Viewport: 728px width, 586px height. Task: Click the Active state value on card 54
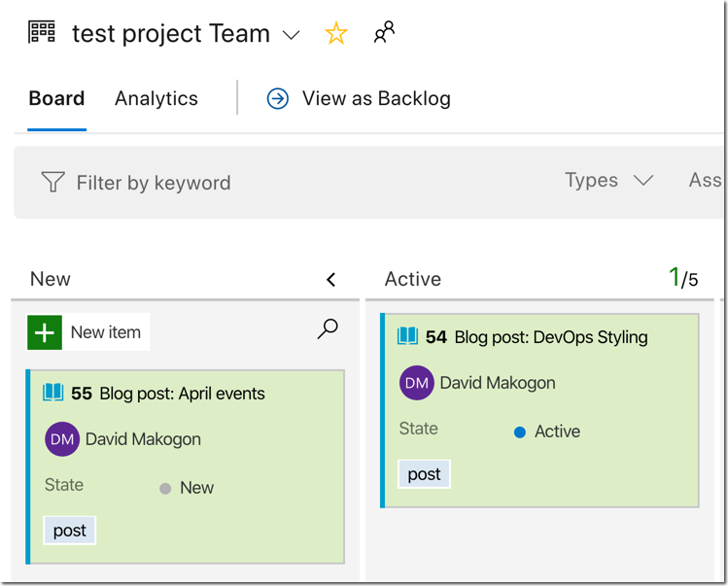click(x=557, y=431)
